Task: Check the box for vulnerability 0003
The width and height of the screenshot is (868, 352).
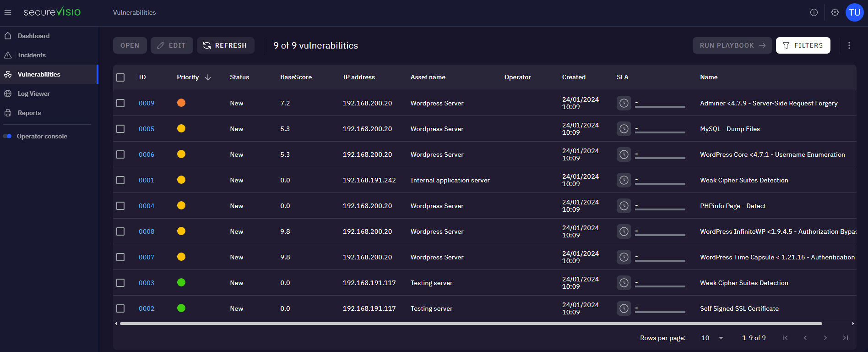Action: click(120, 283)
